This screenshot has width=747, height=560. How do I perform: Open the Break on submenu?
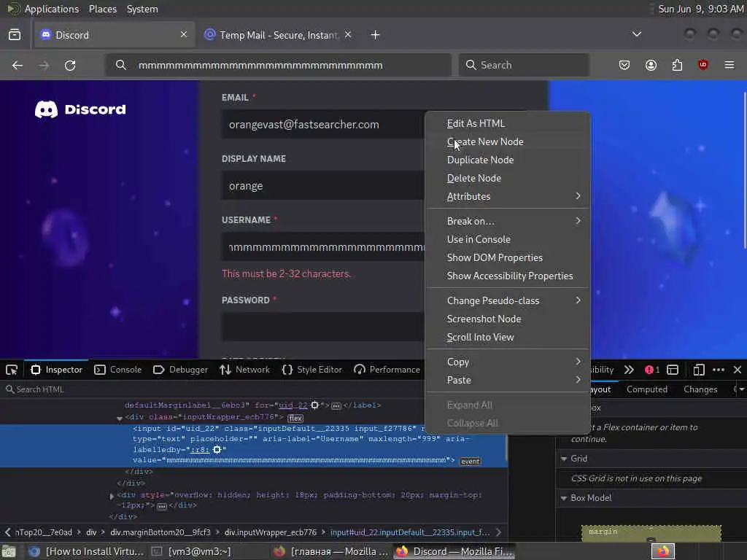tap(508, 221)
